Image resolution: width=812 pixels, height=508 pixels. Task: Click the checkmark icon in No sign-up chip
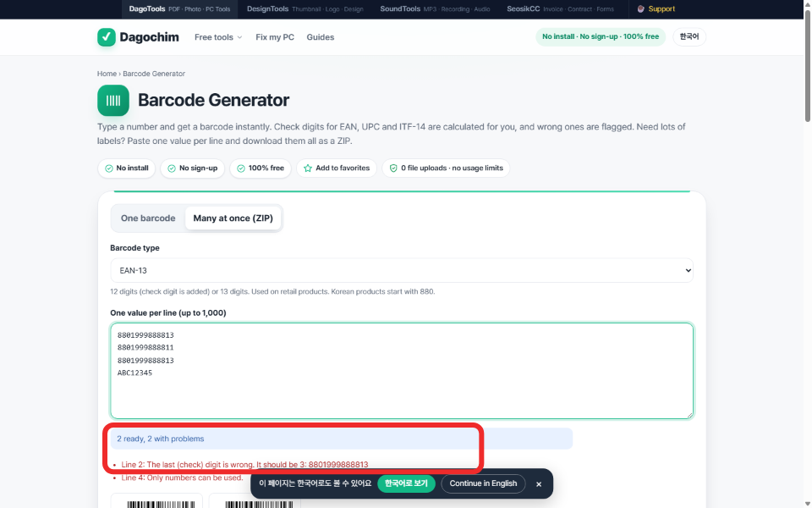pyautogui.click(x=172, y=168)
